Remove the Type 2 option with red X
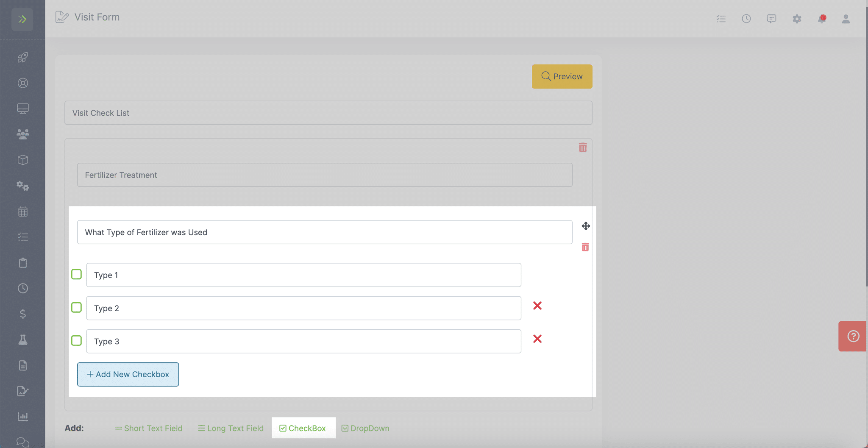This screenshot has width=868, height=448. click(537, 306)
